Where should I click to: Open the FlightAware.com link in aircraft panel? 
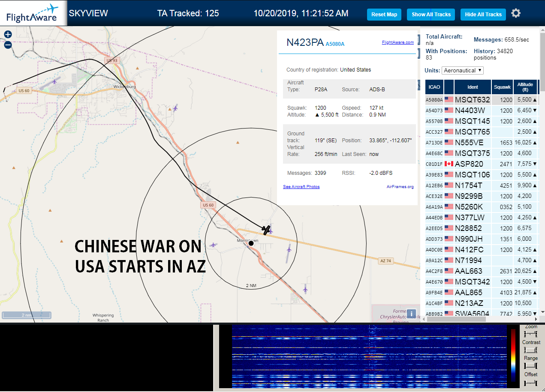coord(398,42)
